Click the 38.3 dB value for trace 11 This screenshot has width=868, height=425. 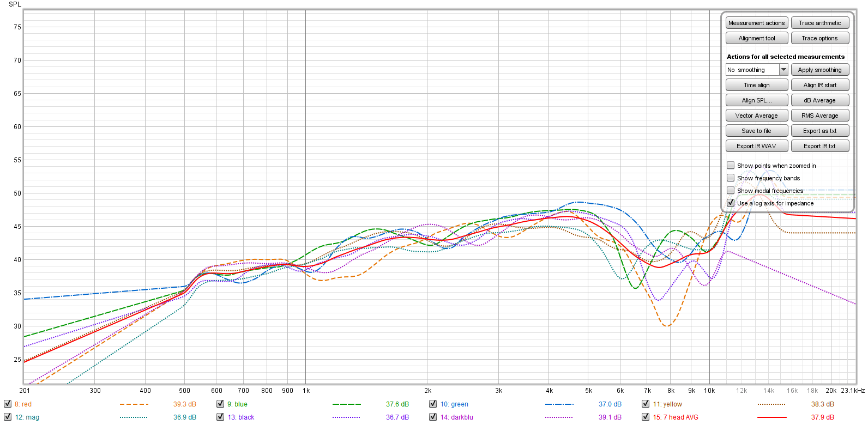(x=823, y=404)
